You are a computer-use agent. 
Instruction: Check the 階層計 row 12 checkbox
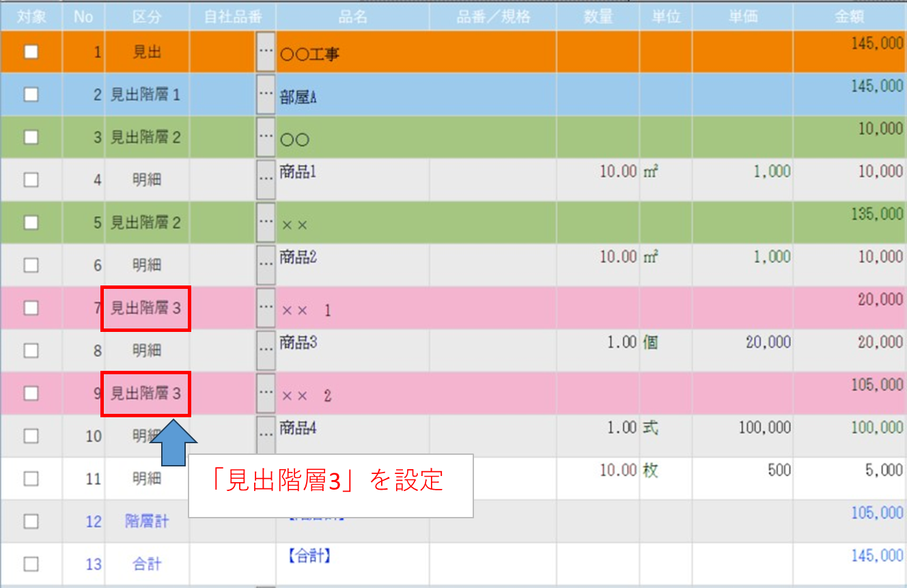click(x=31, y=521)
